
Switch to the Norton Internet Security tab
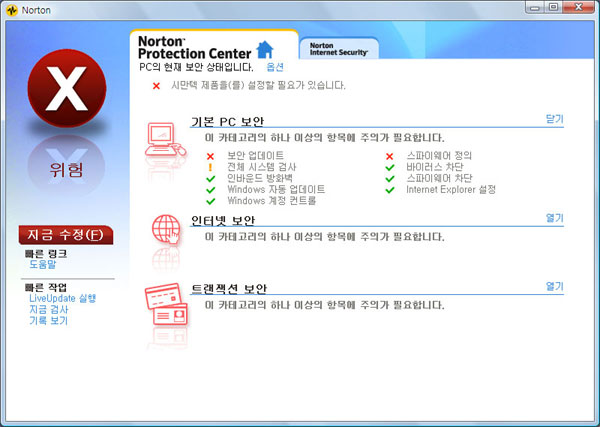coord(339,49)
